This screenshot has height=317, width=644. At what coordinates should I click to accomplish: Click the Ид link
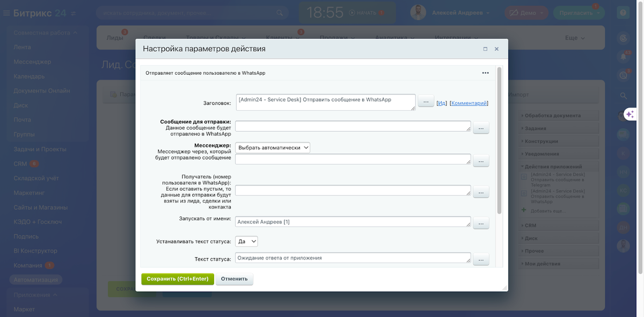point(442,103)
